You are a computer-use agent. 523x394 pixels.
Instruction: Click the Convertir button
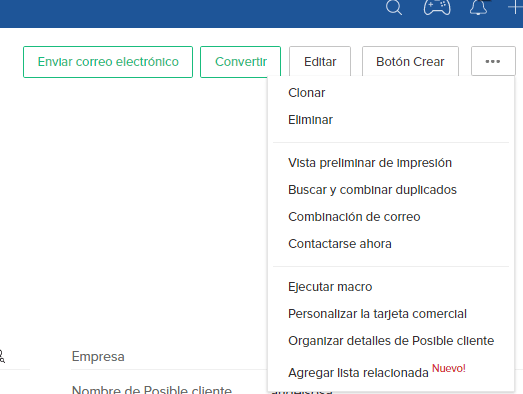tap(240, 62)
